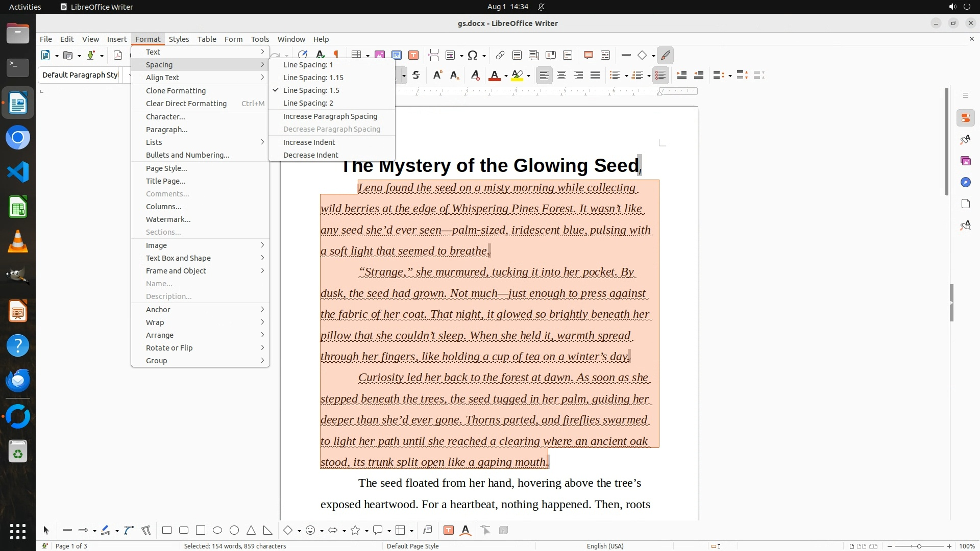Apply Superscript using the toolbar icon
Viewport: 980px width, 551px height.
pos(437,76)
